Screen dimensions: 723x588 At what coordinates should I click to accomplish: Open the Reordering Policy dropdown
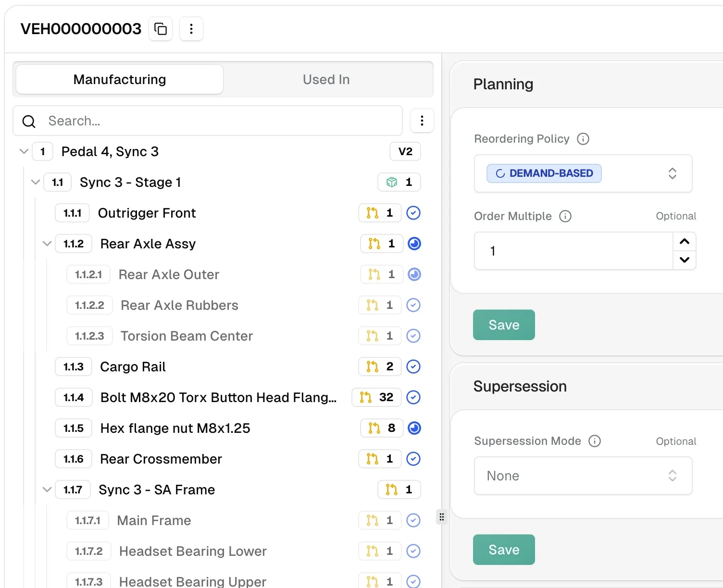[583, 173]
